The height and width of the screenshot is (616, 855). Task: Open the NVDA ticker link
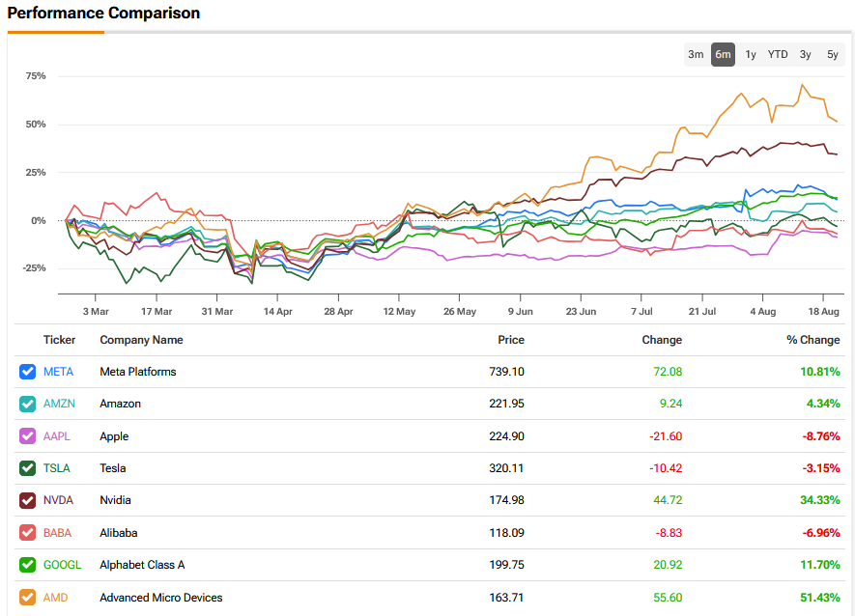click(58, 500)
